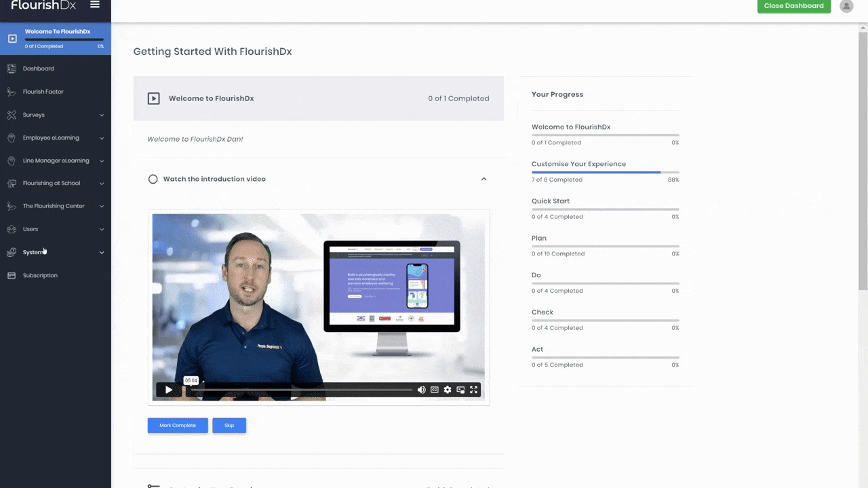Click the Skip button
868x488 pixels.
click(x=229, y=426)
